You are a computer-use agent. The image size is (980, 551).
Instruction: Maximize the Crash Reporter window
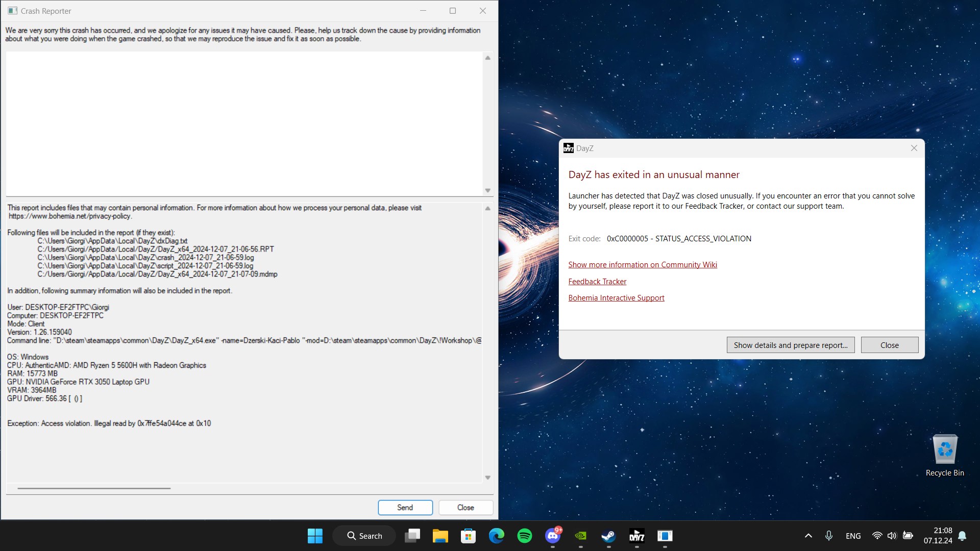pos(452,11)
